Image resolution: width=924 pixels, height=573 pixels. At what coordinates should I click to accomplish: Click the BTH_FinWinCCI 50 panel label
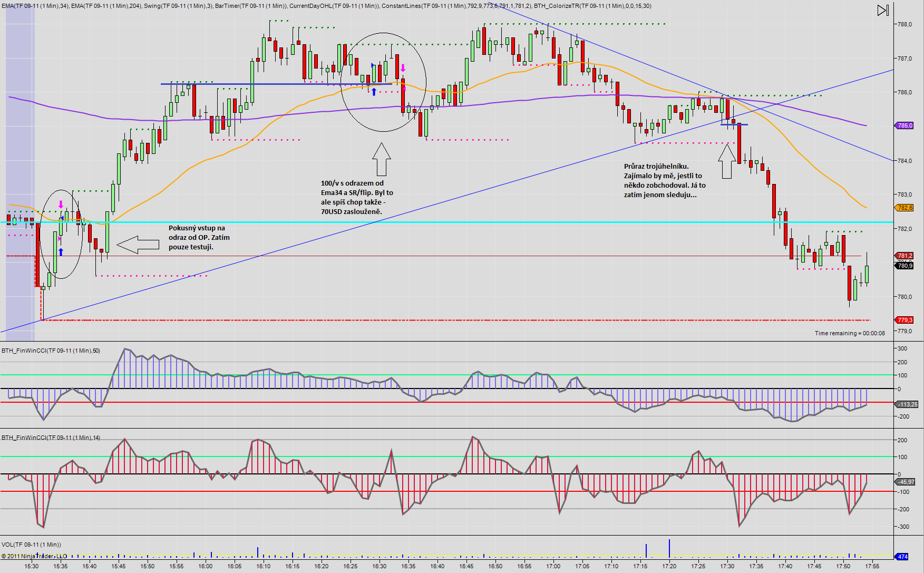pyautogui.click(x=51, y=351)
